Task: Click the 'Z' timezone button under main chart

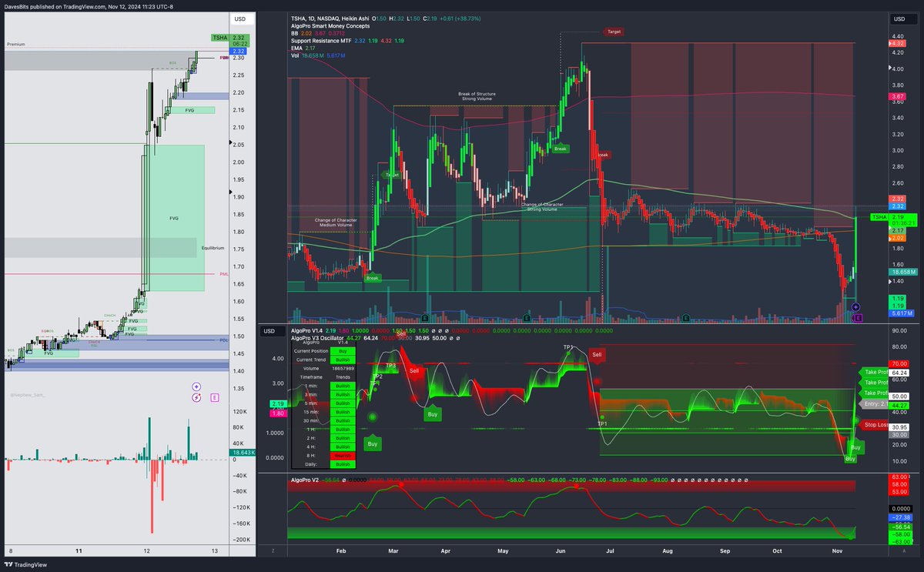Action: pyautogui.click(x=273, y=550)
